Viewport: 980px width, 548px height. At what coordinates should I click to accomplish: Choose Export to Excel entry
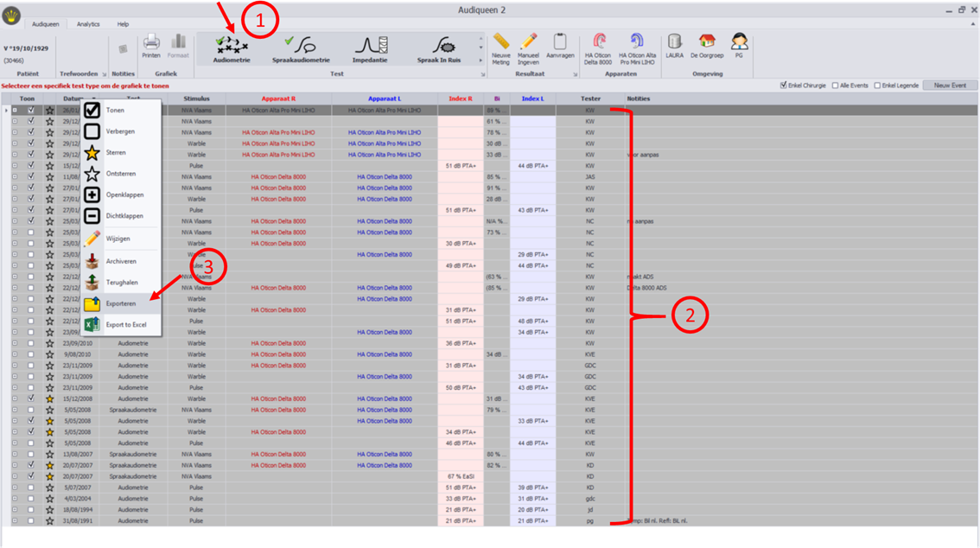[121, 325]
